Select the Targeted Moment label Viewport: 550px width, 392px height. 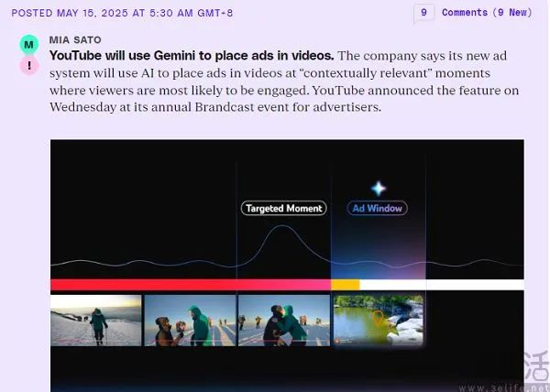282,209
